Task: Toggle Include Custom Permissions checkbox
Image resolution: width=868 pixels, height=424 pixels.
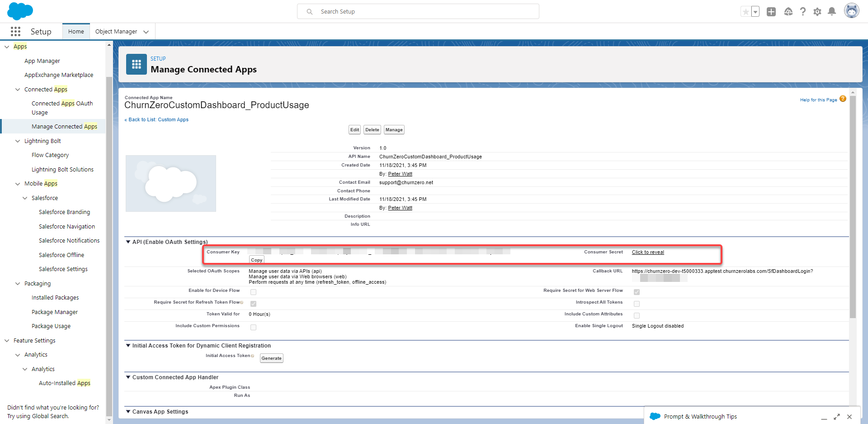Action: [253, 327]
